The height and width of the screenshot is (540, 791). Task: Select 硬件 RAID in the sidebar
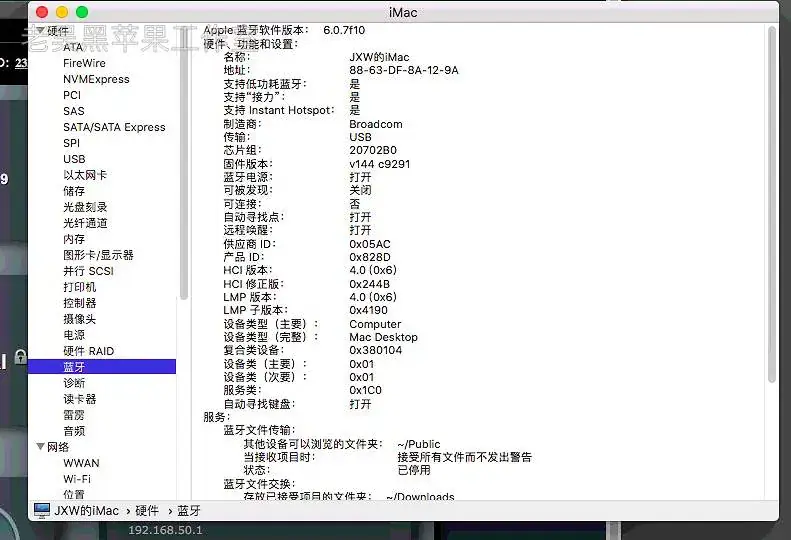point(88,351)
